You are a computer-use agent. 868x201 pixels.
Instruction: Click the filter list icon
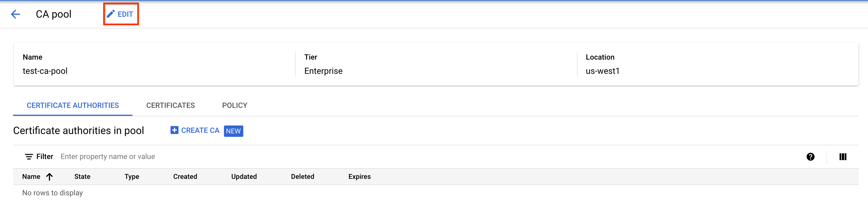[x=29, y=156]
